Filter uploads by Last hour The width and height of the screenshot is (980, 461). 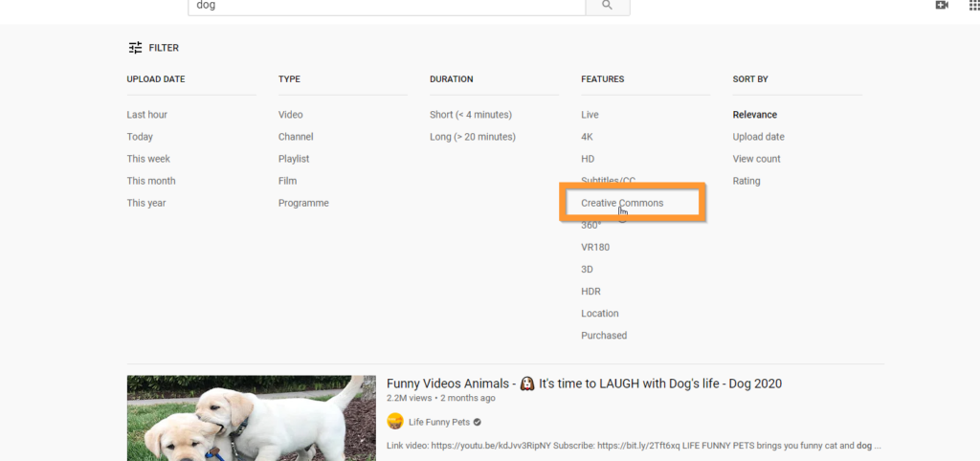(x=146, y=115)
